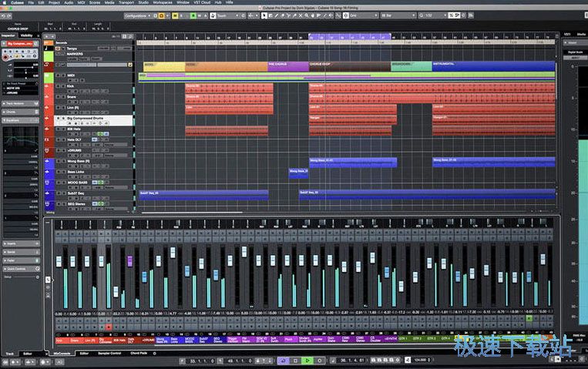Click the tempo value 124.000 field
Viewport: 588px width, 369px height.
pyautogui.click(x=421, y=361)
